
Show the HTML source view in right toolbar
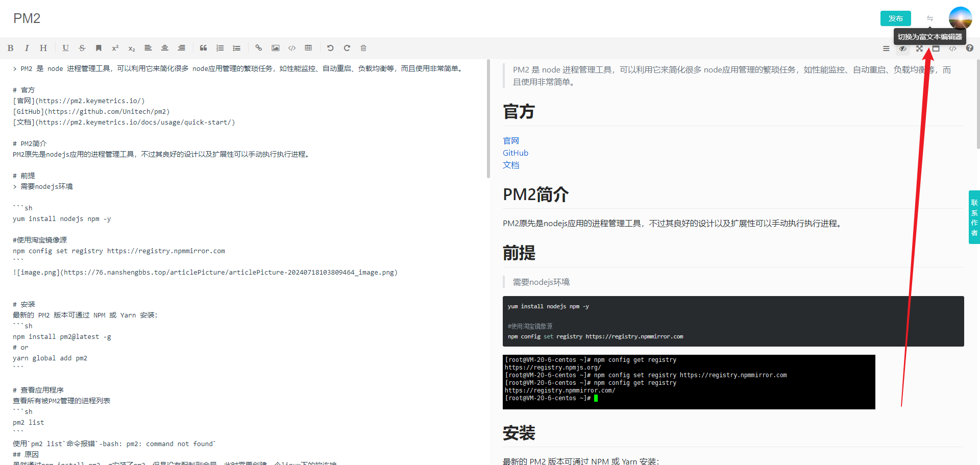[952, 48]
